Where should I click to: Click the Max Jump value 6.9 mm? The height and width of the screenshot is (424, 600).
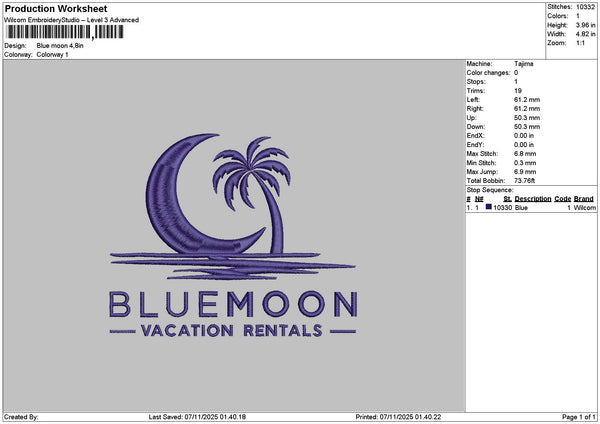click(x=525, y=172)
